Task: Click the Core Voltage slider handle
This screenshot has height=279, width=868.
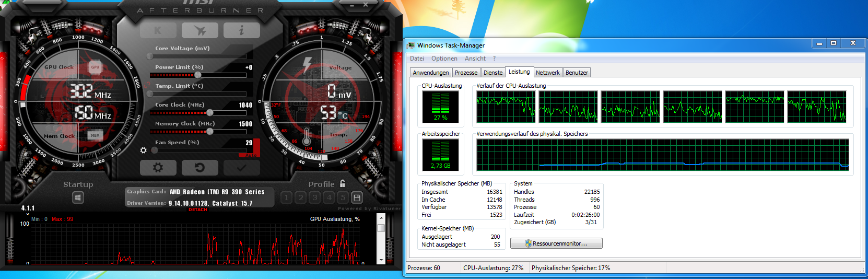Action: click(150, 56)
